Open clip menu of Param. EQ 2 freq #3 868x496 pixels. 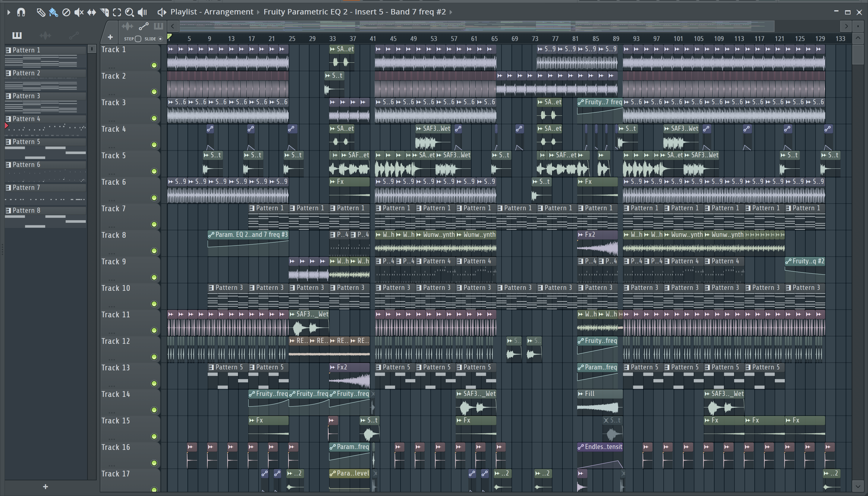pos(211,235)
